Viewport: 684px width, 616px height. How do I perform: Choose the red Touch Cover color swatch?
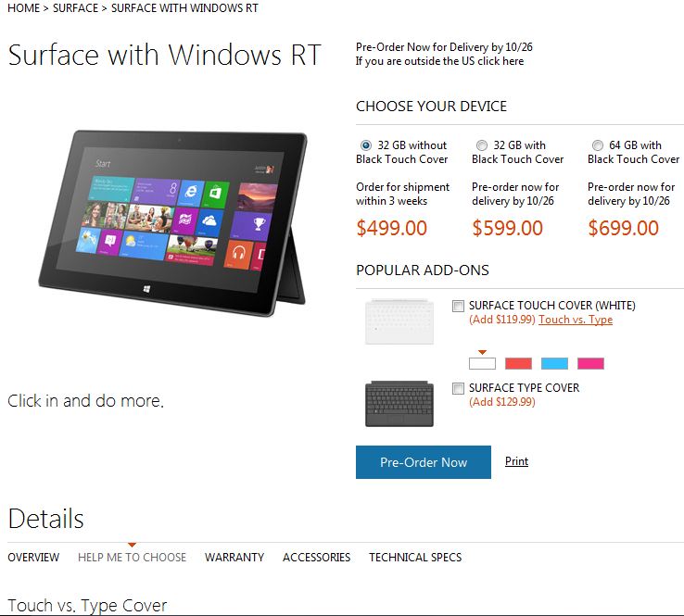click(518, 363)
